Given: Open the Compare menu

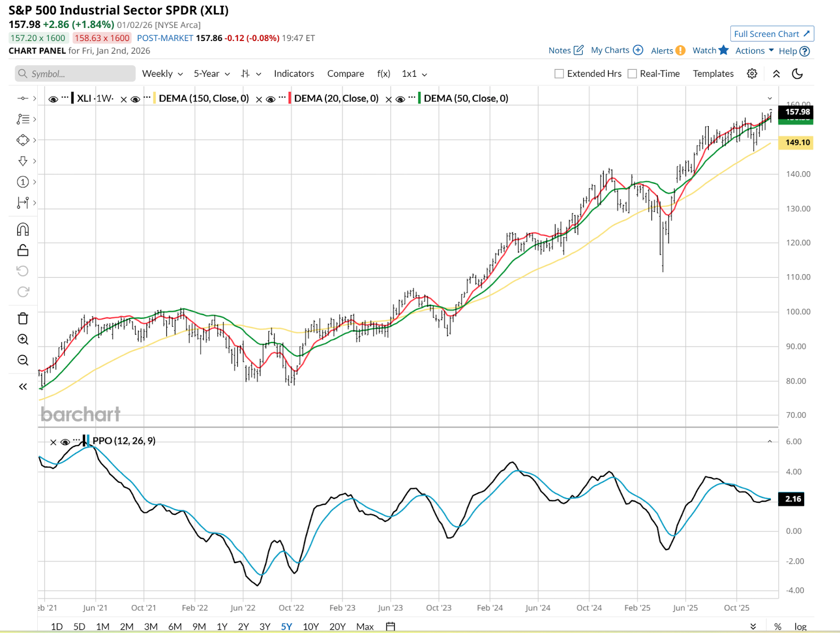Looking at the screenshot, I should 345,74.
